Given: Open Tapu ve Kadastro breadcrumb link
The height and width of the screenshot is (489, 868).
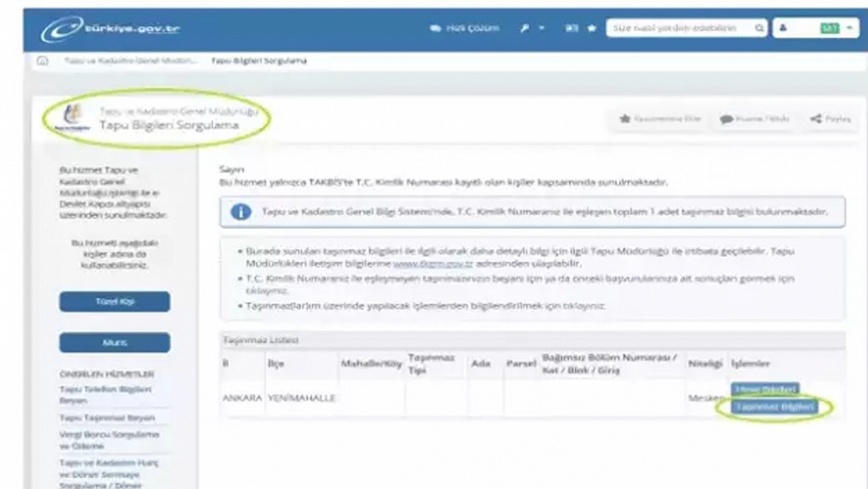Looking at the screenshot, I should pos(130,61).
